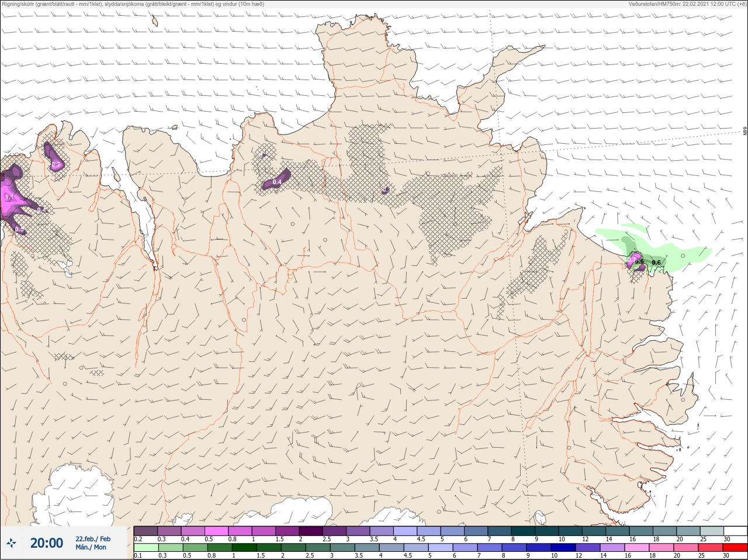748x560 pixels.
Task: Pick the bright pink top-row swatch labelled 0.5
Action: click(x=216, y=531)
